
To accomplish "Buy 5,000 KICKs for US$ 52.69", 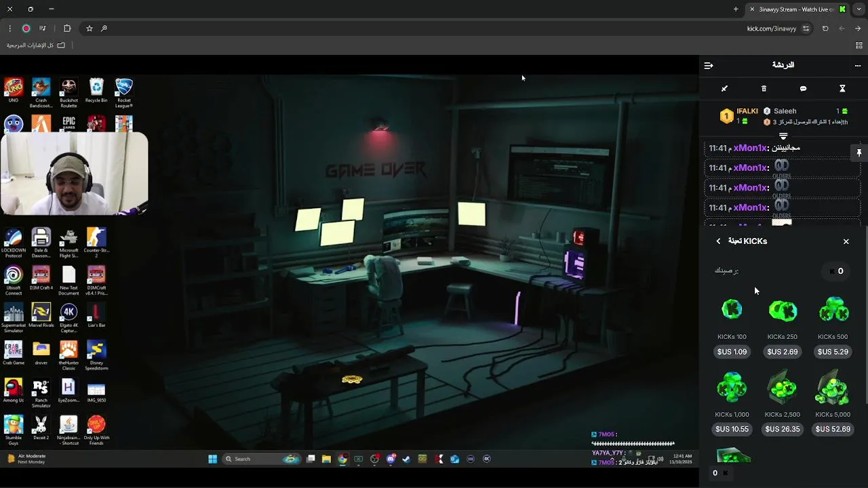I will tap(833, 429).
